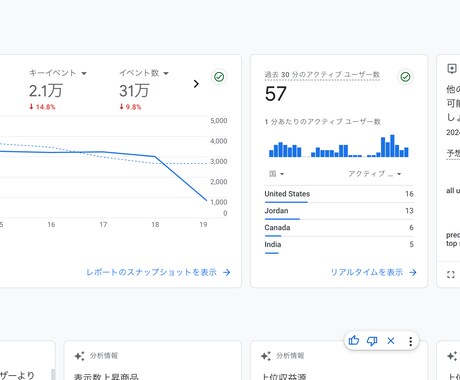Click thumbs down feedback icon
The height and width of the screenshot is (380, 460).
(372, 341)
